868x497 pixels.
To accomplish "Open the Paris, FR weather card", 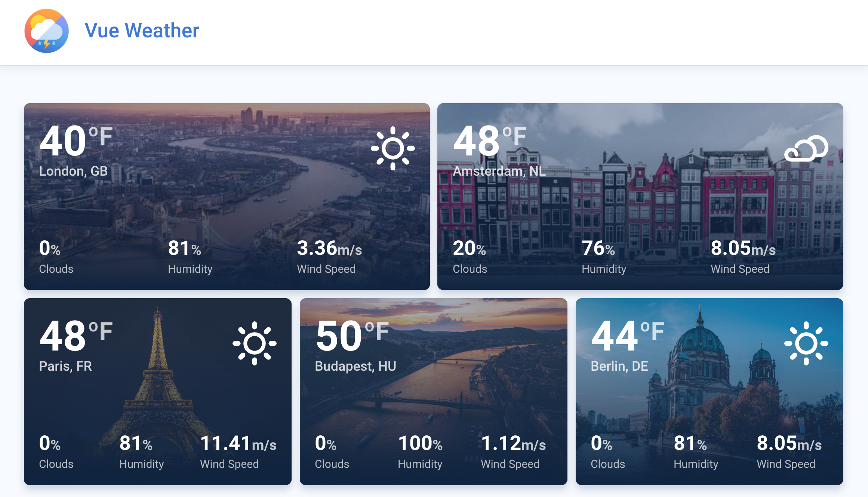I will point(158,392).
